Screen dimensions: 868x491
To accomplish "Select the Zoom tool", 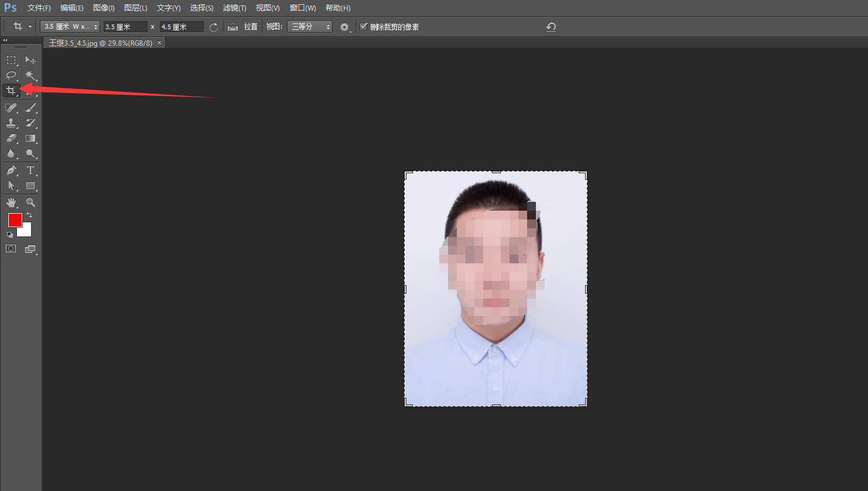I will [30, 202].
